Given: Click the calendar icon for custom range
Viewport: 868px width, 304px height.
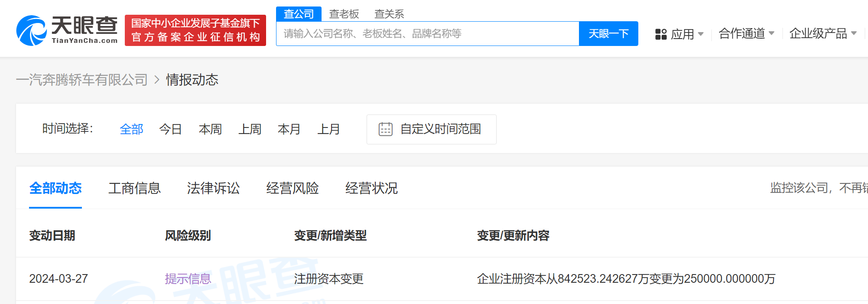Looking at the screenshot, I should tap(385, 129).
